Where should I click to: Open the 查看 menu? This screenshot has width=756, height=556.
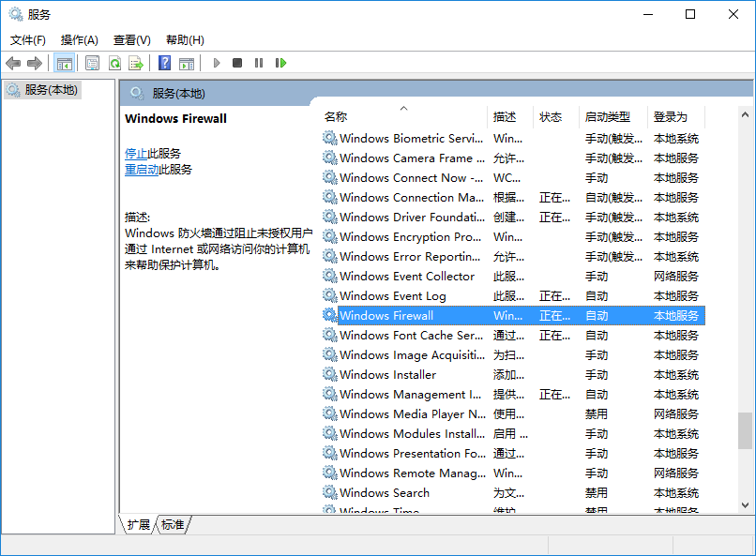(x=131, y=39)
